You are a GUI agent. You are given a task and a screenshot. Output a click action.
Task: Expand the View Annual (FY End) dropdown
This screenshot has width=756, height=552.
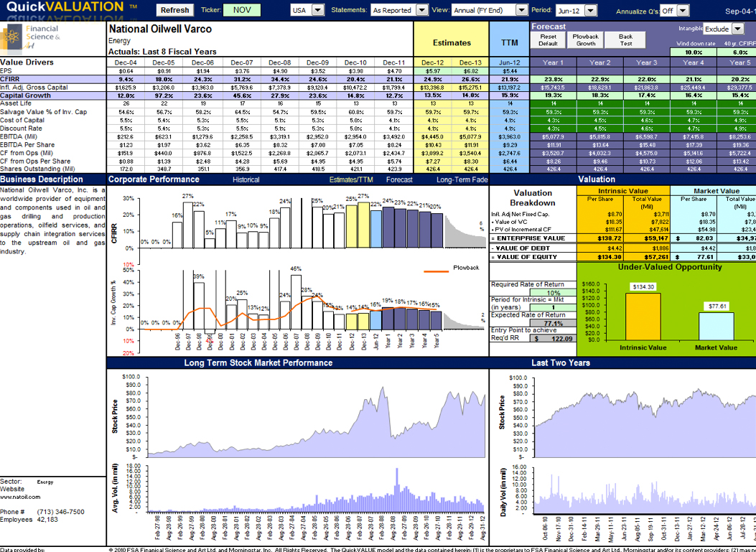point(521,10)
